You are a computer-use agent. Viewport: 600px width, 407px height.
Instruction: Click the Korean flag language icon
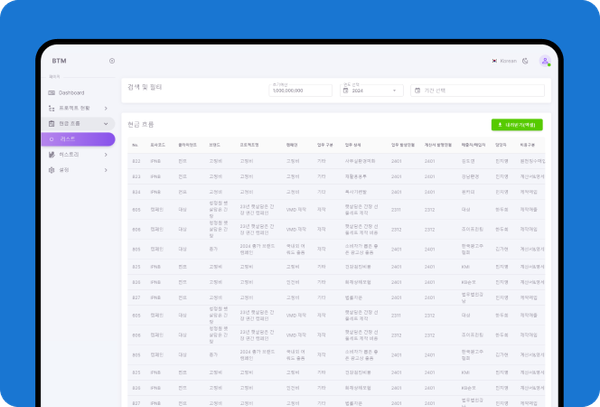coord(494,61)
